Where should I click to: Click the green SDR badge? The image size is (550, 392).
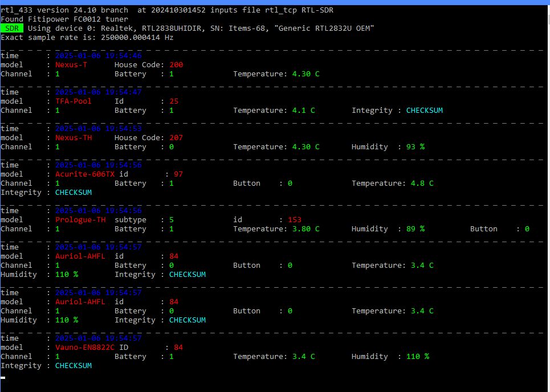point(11,28)
